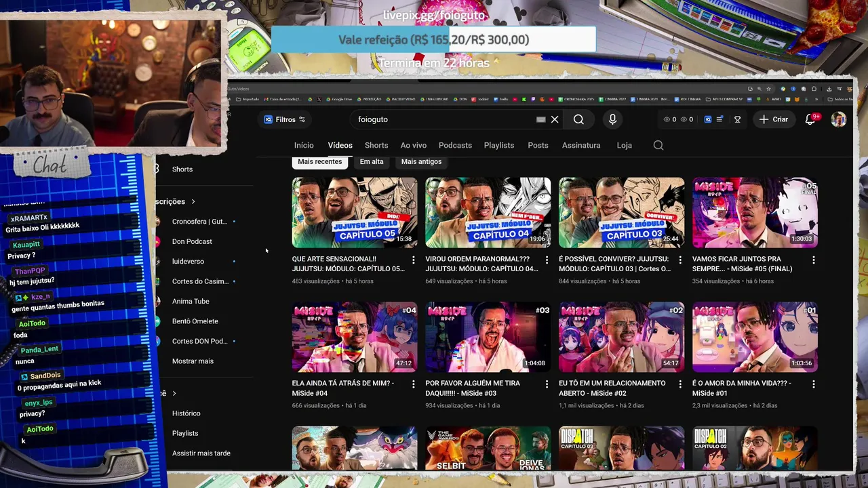
Task: Open options menu for 'QUE ARTE SENSACIONAL' video
Action: [414, 260]
